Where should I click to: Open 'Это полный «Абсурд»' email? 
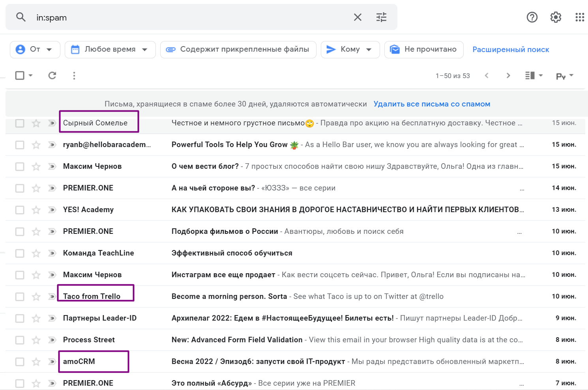212,383
